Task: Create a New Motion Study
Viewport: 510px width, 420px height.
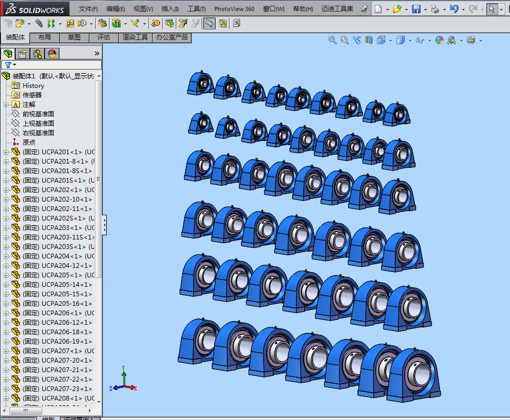Action: (x=156, y=23)
